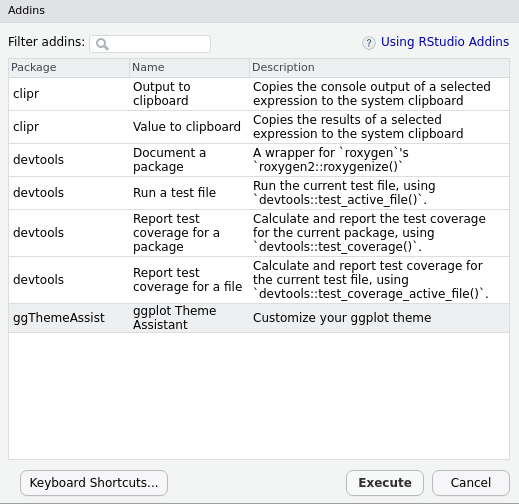Select the Description column header
Viewport: 519px width, 504px height.
[x=379, y=67]
